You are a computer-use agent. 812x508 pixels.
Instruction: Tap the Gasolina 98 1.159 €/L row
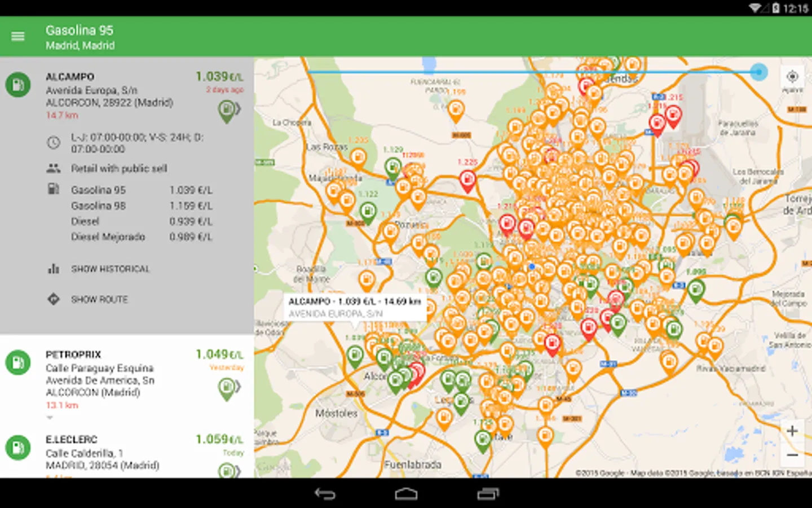[x=142, y=206]
